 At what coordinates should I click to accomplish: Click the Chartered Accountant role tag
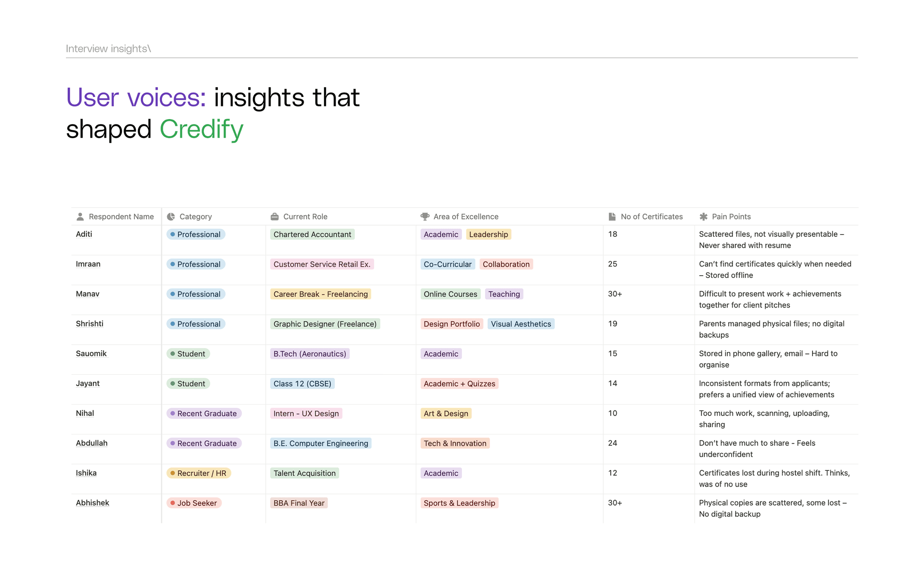[312, 235]
